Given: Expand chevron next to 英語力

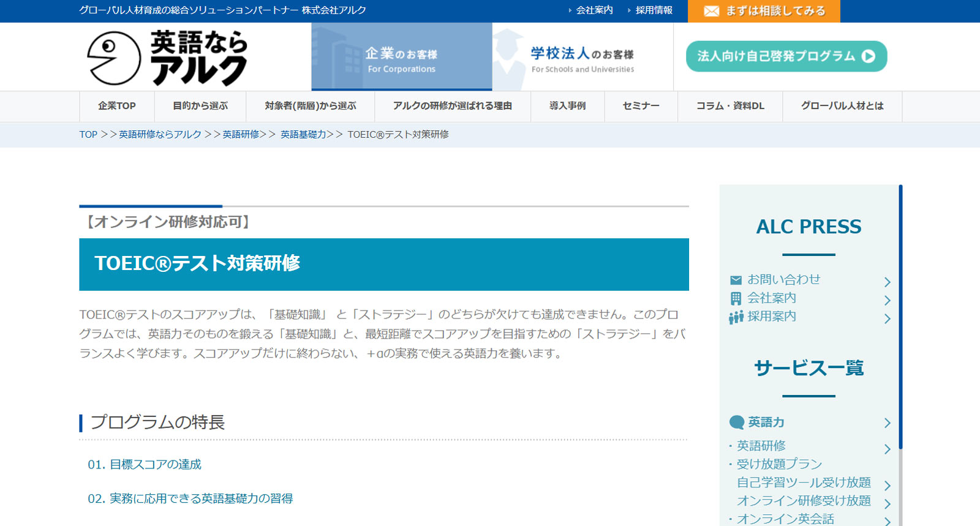Looking at the screenshot, I should tap(887, 423).
